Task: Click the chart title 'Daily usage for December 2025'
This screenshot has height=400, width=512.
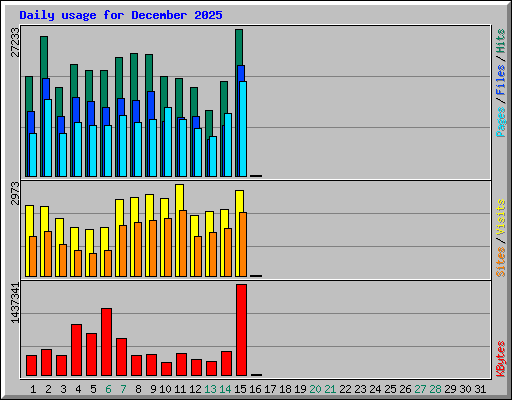Action: (121, 15)
